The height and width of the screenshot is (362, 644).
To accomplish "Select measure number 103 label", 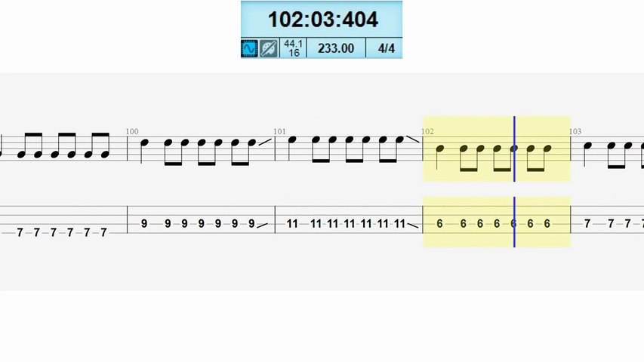I will (575, 131).
